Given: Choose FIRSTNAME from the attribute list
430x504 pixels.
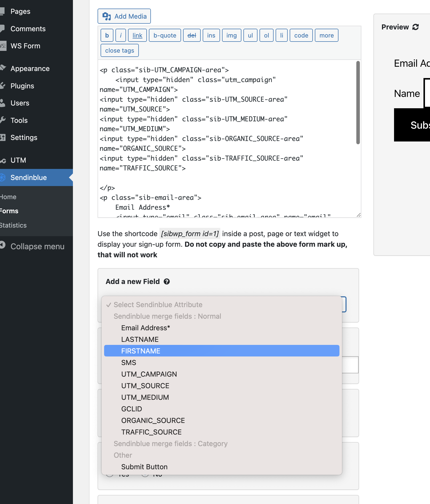Looking at the screenshot, I should 141,351.
